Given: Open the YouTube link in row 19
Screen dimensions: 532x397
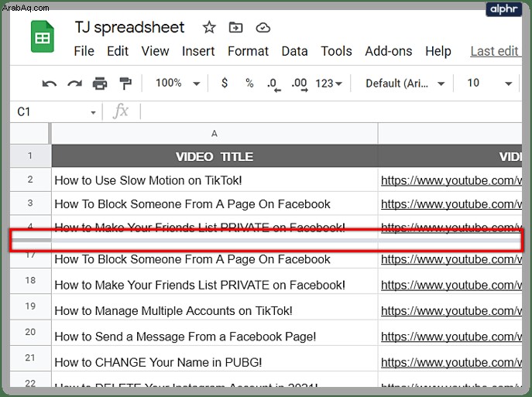Looking at the screenshot, I should (x=451, y=311).
